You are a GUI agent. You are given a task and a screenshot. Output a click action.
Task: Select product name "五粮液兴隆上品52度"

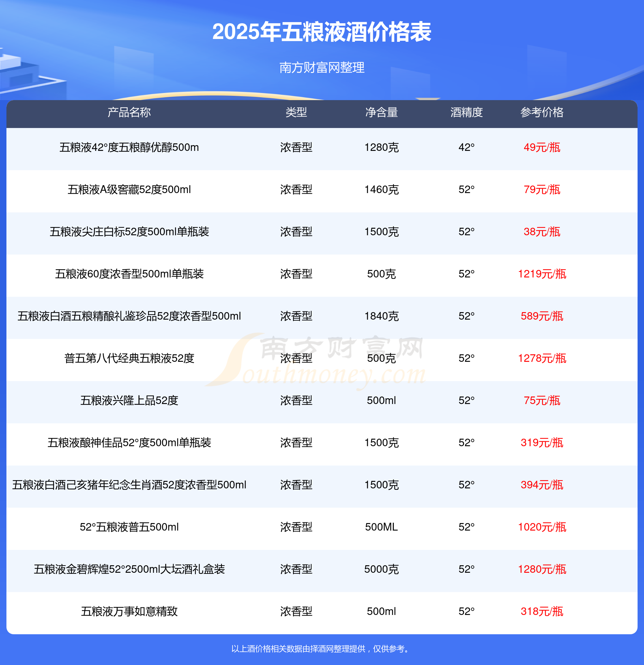(129, 400)
